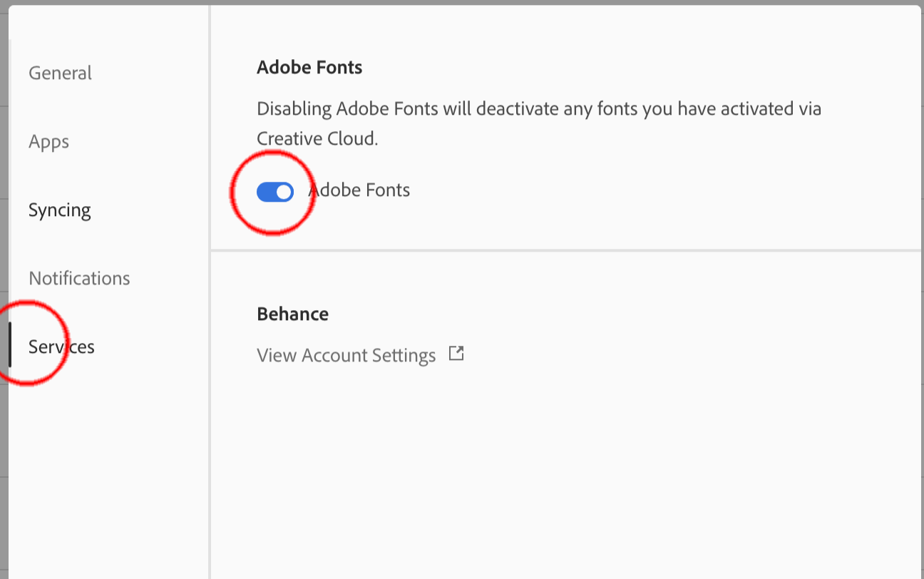Open the View Account Settings link for Behance

tap(346, 355)
